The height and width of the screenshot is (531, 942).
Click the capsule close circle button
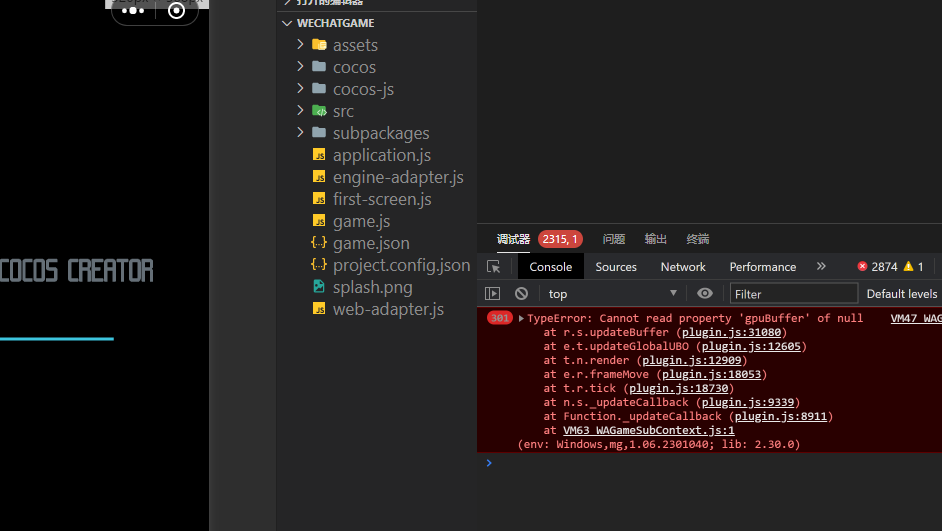[177, 11]
